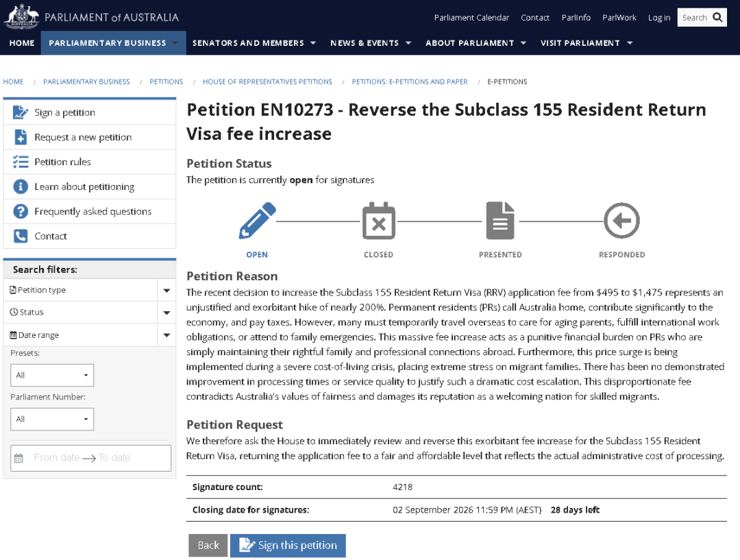740x560 pixels.
Task: Open Parliament Calendar link in header
Action: (x=471, y=17)
